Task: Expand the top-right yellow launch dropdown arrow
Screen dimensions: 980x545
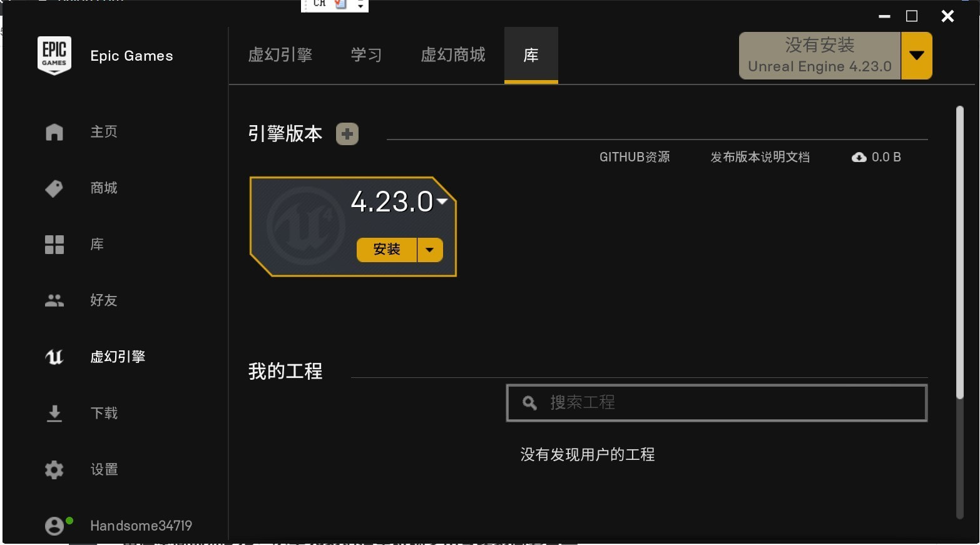Action: [917, 56]
